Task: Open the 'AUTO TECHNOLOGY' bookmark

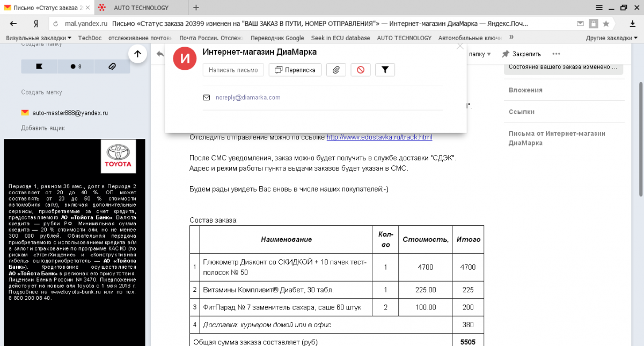Action: click(404, 38)
